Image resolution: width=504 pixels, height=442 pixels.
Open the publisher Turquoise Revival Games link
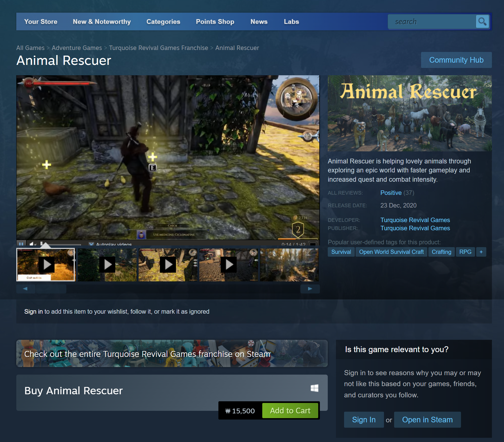pyautogui.click(x=415, y=228)
